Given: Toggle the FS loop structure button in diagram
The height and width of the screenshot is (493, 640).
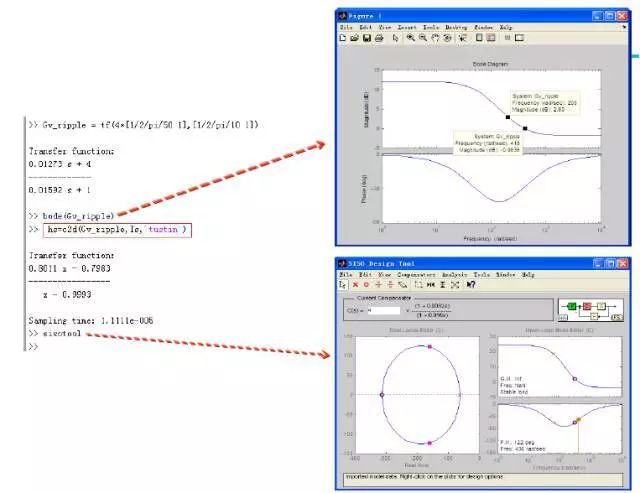Looking at the screenshot, I should click(616, 317).
